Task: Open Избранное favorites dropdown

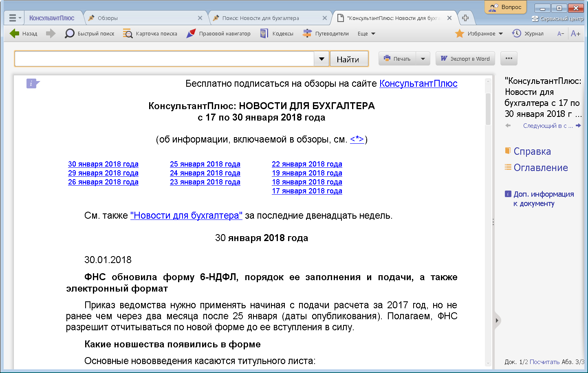Action: click(x=479, y=33)
